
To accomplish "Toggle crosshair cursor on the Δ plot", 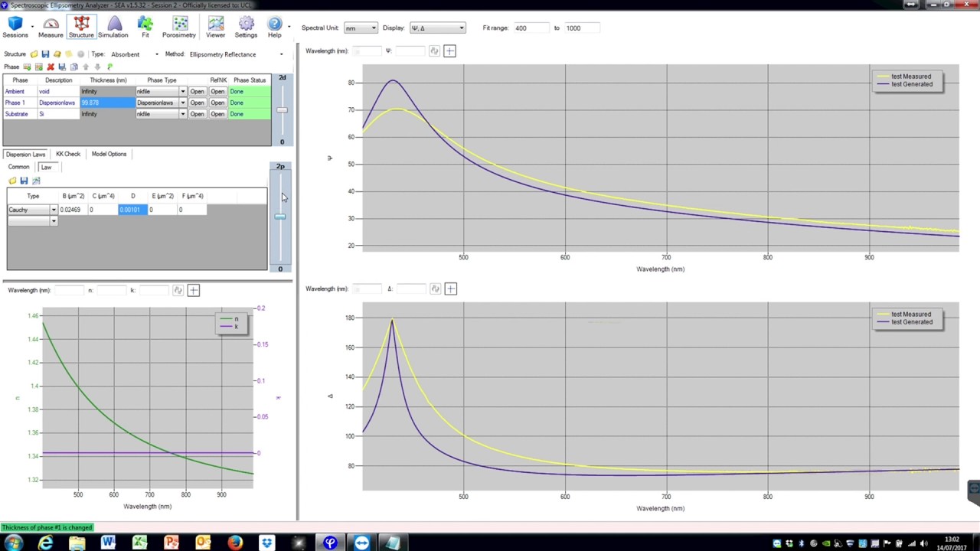I will (450, 289).
